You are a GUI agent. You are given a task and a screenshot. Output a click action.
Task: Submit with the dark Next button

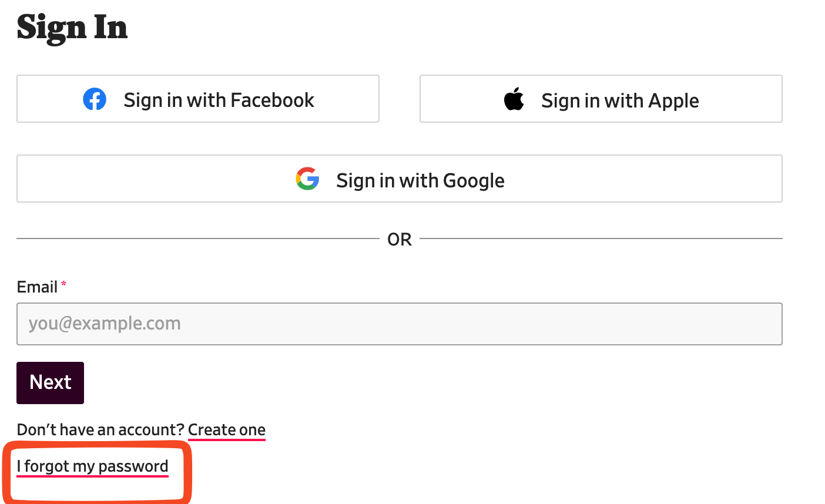pyautogui.click(x=50, y=383)
